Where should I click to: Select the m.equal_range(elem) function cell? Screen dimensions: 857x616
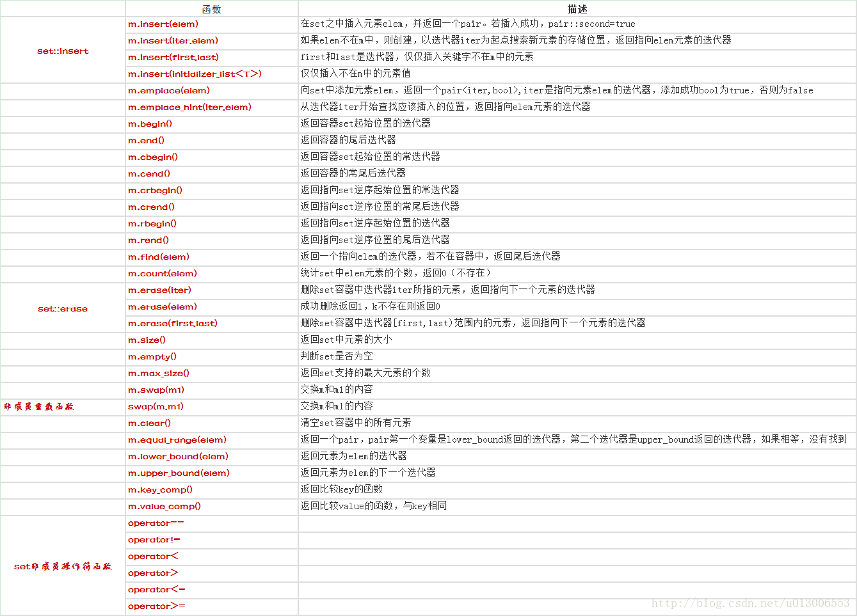(212, 440)
